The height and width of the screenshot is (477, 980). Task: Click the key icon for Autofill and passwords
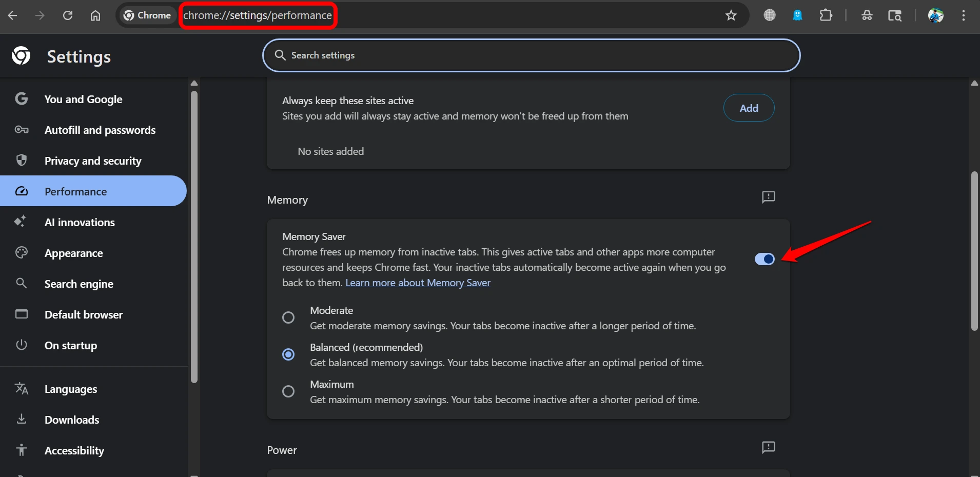[22, 130]
